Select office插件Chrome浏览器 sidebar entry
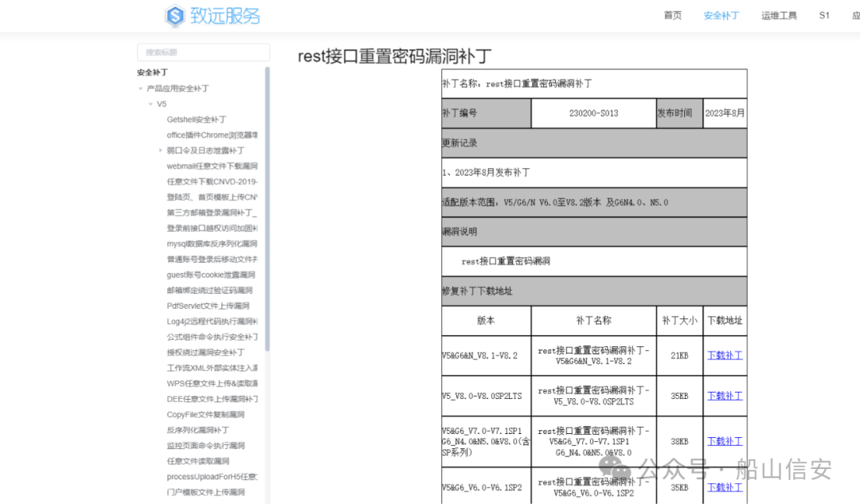860x504 pixels. tap(213, 135)
